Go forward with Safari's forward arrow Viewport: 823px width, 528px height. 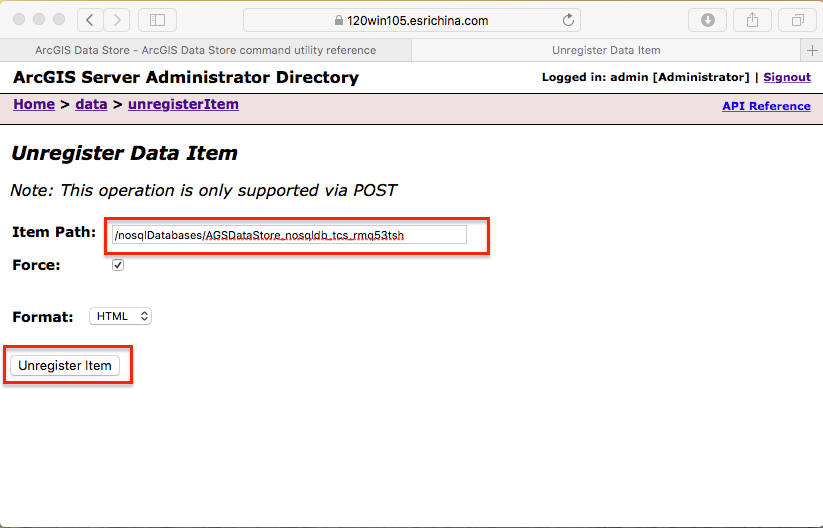click(117, 20)
